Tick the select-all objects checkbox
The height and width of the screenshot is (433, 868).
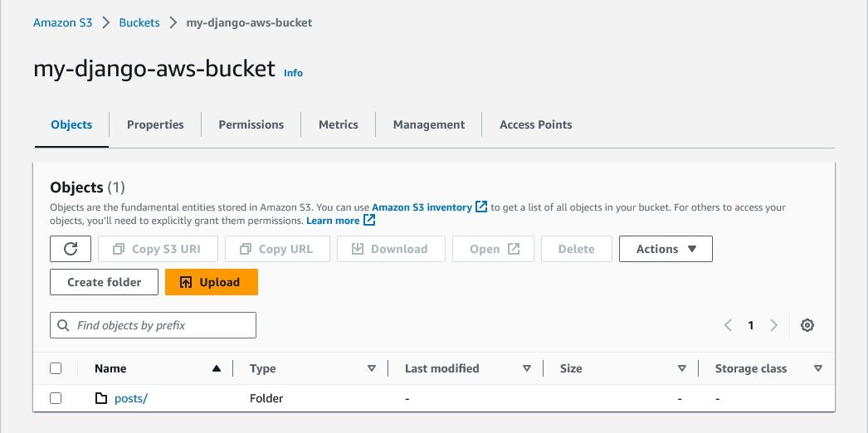[x=56, y=368]
